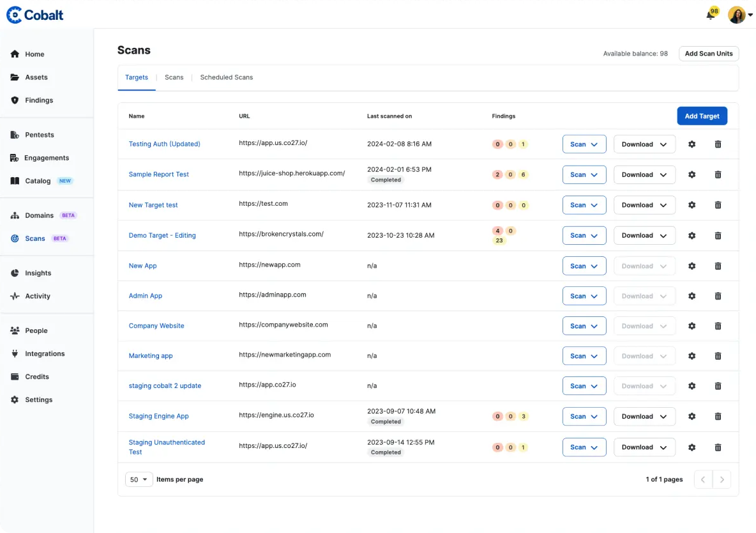Image resolution: width=756 pixels, height=533 pixels.
Task: Expand Scan dropdown for Testing Auth (Updated)
Action: (584, 144)
